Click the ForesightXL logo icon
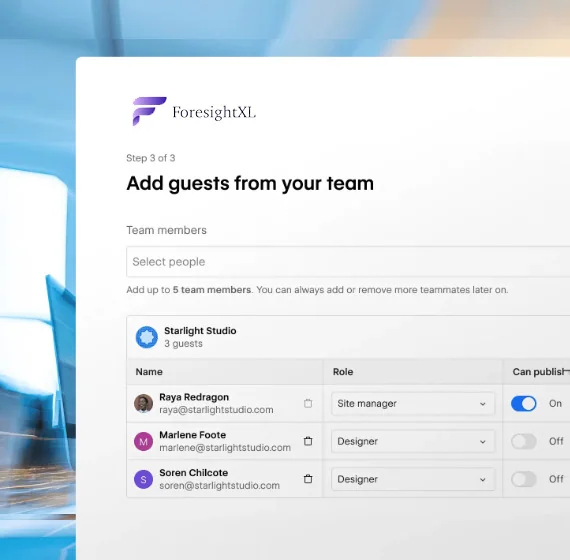570x560 pixels. click(149, 111)
